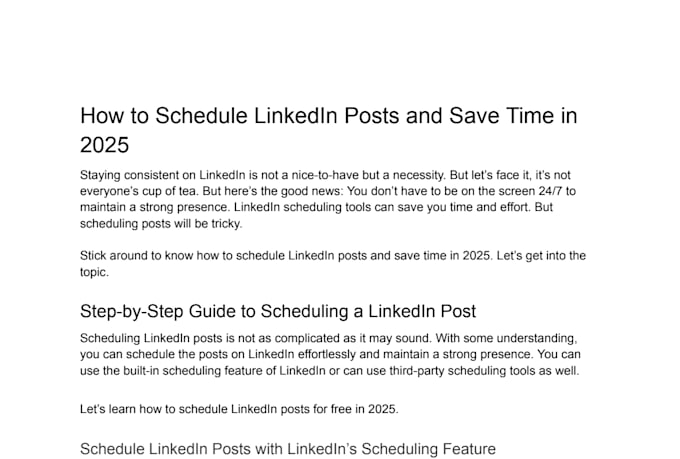The width and height of the screenshot is (680, 459).
Task: Click the word 'third-party' in the guide paragraph
Action: (417, 371)
